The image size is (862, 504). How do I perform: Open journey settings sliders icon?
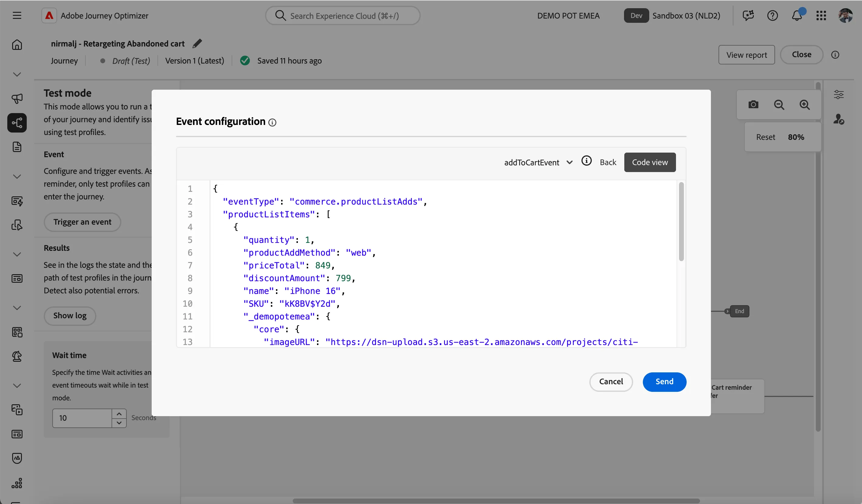point(839,94)
